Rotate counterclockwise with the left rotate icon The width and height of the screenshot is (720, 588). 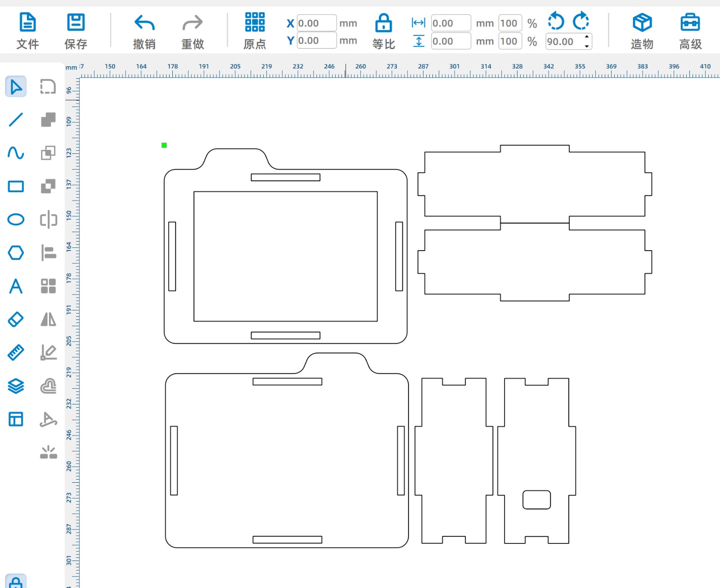pyautogui.click(x=556, y=21)
